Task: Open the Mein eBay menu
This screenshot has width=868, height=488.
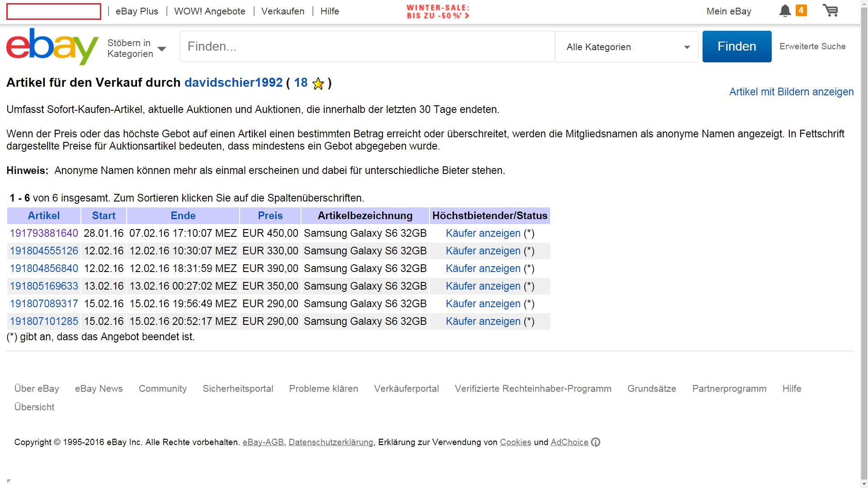Action: [728, 11]
